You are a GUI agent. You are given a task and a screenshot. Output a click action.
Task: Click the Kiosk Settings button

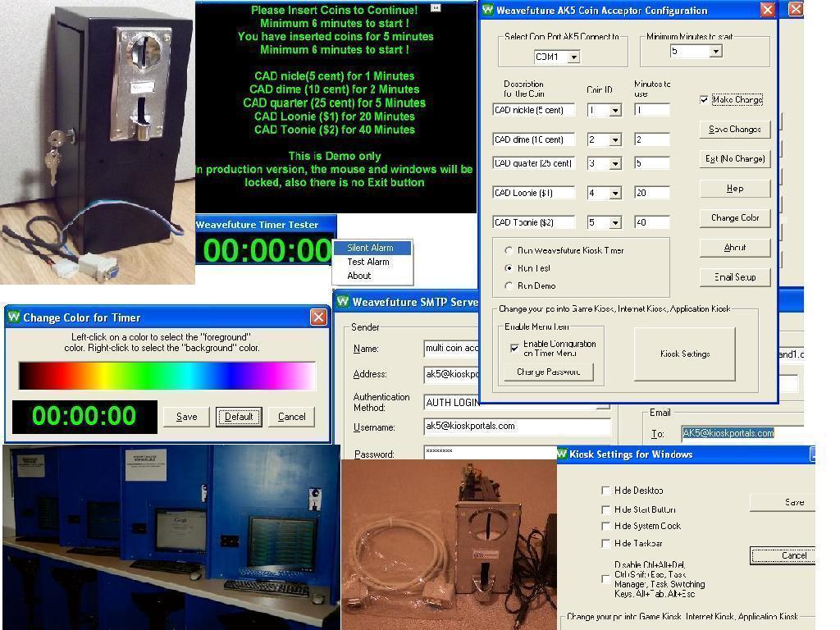coord(684,354)
